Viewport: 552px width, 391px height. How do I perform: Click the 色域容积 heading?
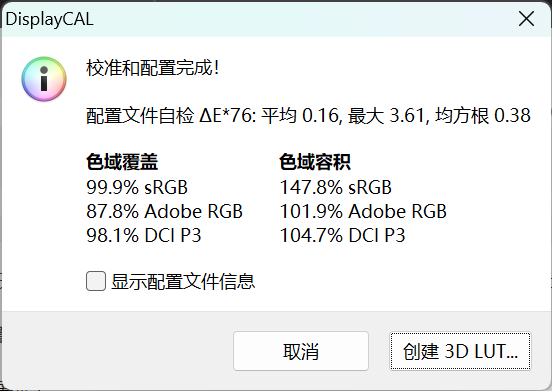point(315,162)
